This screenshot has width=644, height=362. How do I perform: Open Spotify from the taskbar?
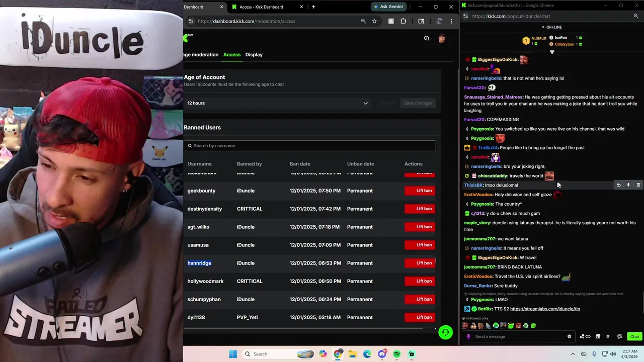tap(397, 354)
